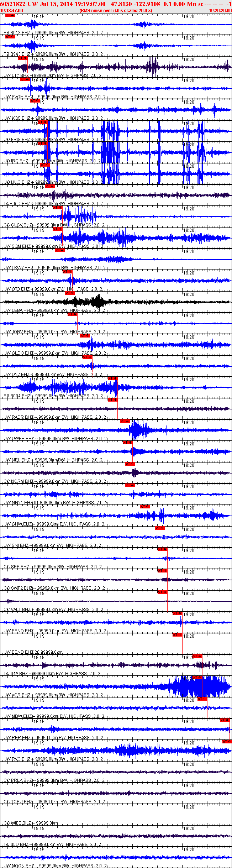
Task: Click the red pick flag on UW LEBA trace
Action: (70, 293)
